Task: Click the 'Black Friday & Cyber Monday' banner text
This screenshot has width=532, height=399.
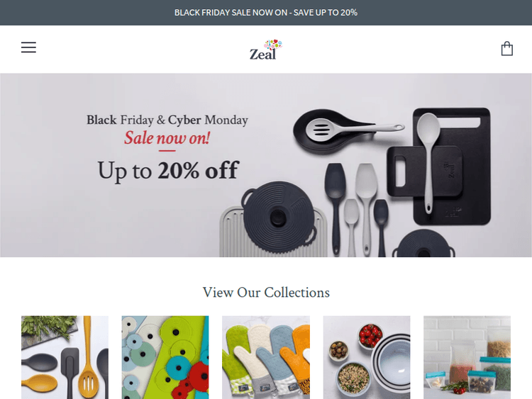Action: coord(167,120)
